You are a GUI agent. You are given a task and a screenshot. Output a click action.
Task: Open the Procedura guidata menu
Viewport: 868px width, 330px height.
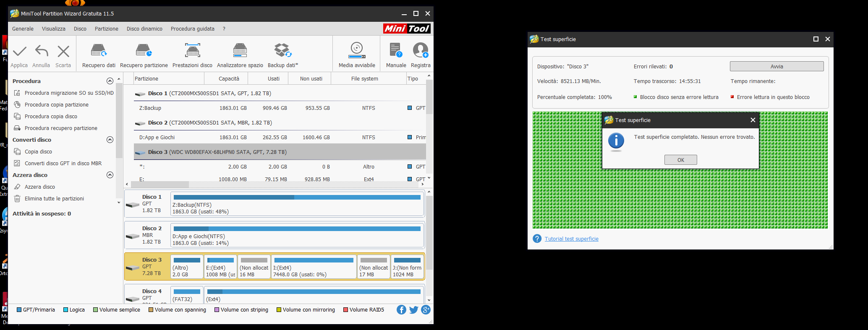(x=193, y=29)
